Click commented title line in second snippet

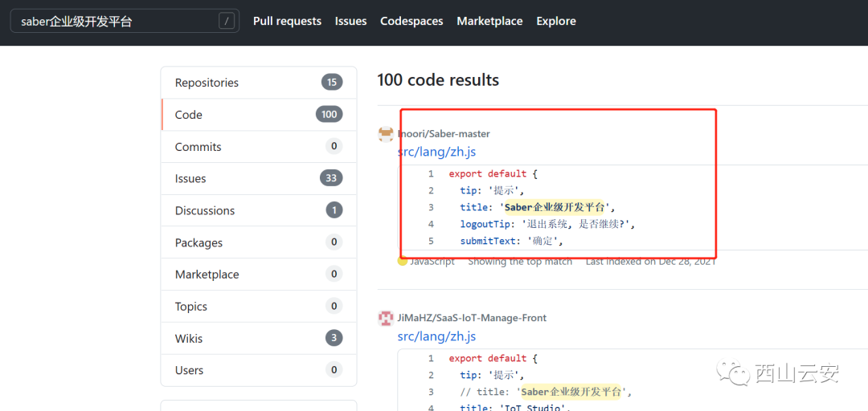point(546,393)
